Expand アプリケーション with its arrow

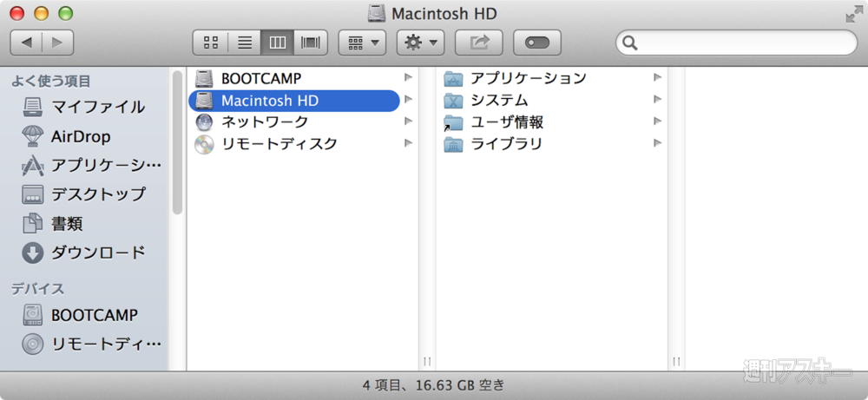click(x=658, y=77)
